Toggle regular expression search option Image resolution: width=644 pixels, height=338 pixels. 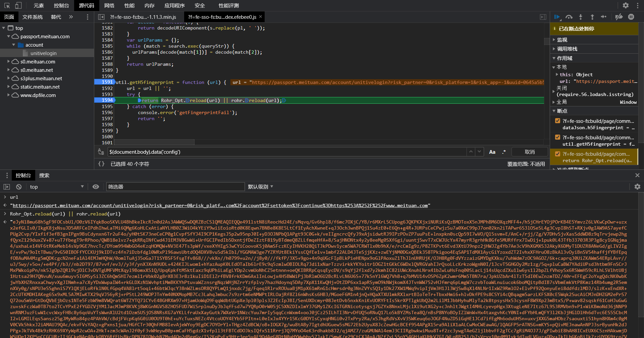click(x=504, y=152)
